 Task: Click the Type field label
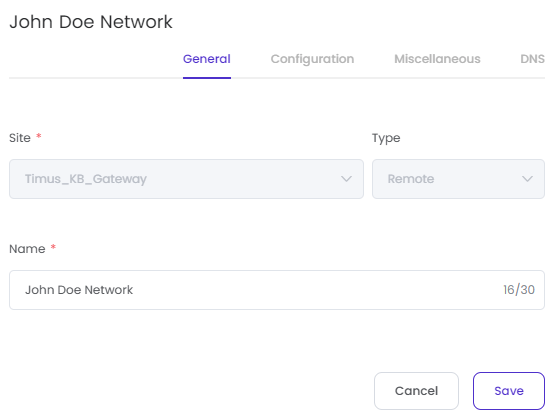(386, 138)
